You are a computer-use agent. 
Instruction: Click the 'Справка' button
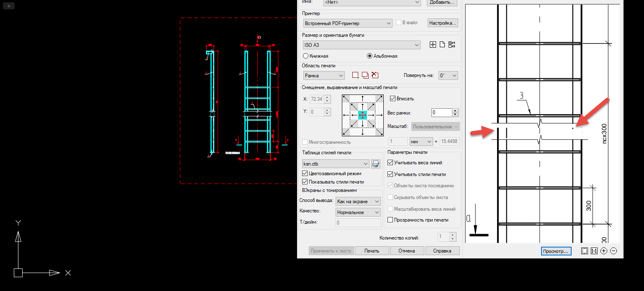pyautogui.click(x=443, y=251)
